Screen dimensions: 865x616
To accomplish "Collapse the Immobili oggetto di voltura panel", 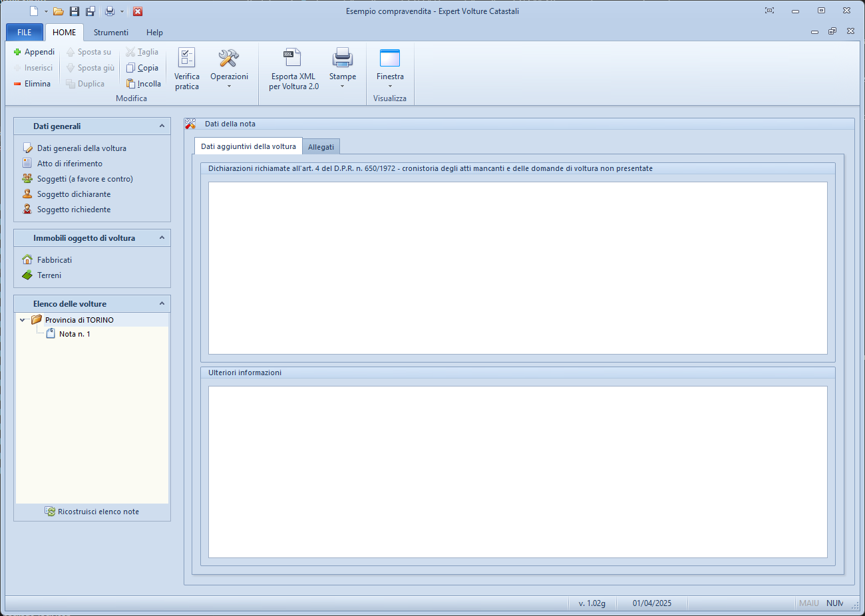I will (162, 237).
